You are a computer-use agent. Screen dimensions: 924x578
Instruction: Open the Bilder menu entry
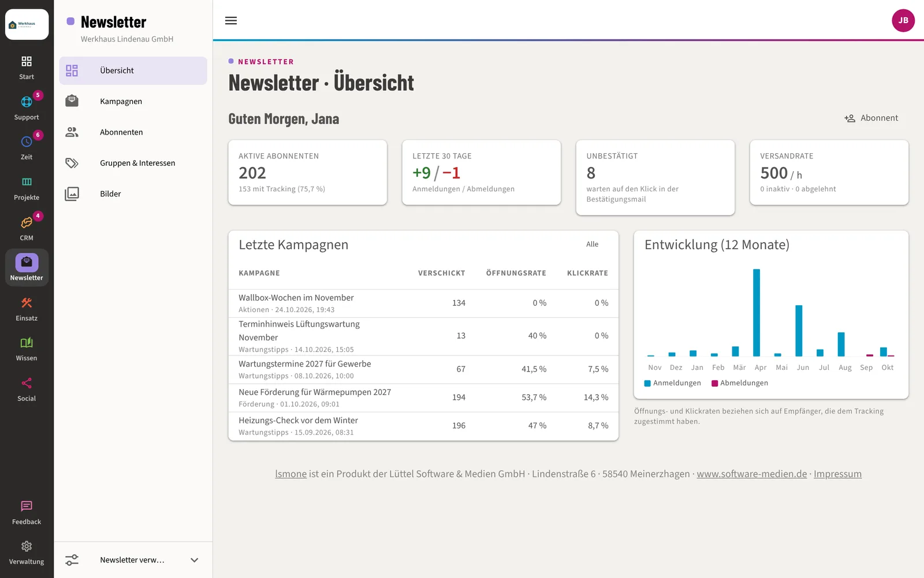[133, 194]
